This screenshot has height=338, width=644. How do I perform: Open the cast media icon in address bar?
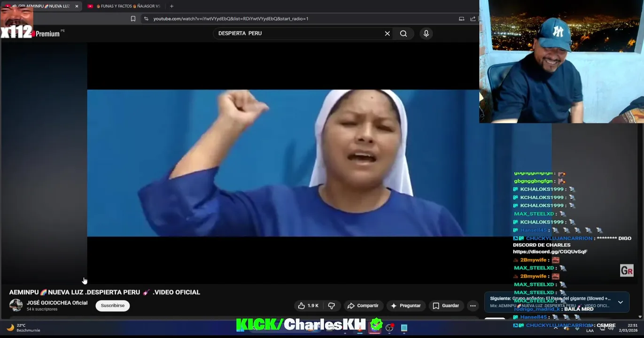tap(461, 19)
